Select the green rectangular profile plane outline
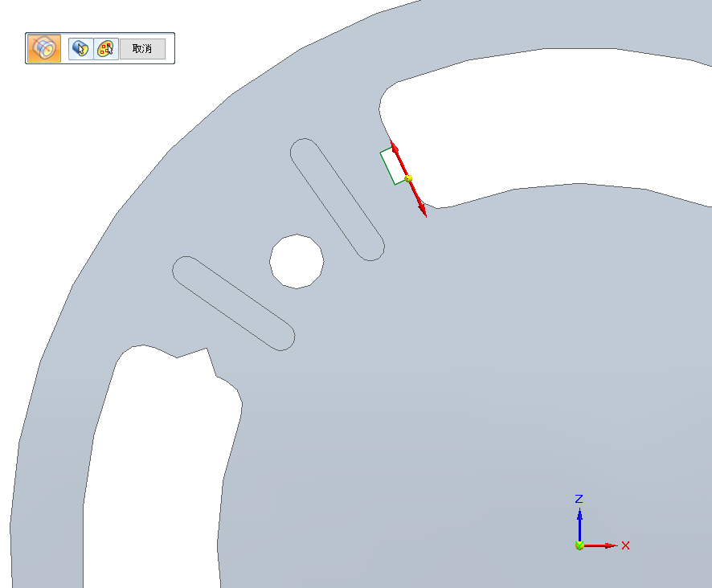The width and height of the screenshot is (712, 588). point(393,165)
